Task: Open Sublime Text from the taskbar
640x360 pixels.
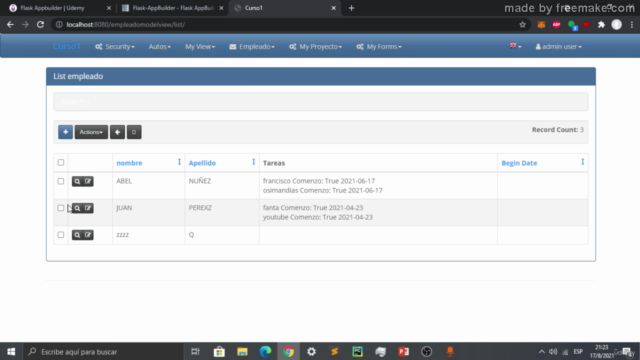Action: pyautogui.click(x=334, y=351)
